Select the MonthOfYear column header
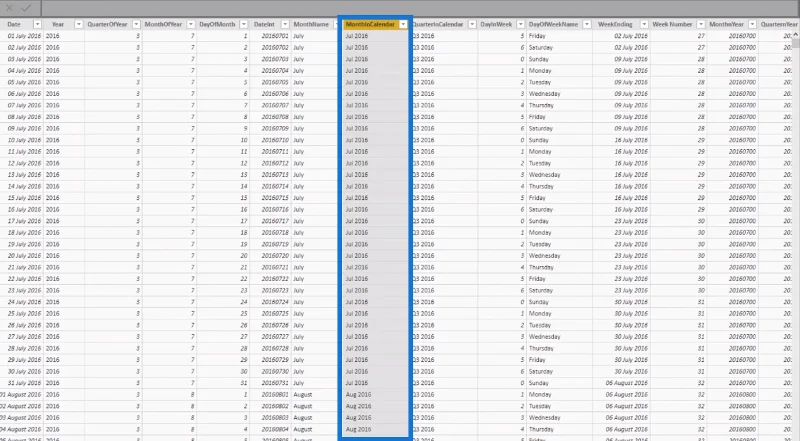Screen dimensions: 800x441 [x=163, y=24]
